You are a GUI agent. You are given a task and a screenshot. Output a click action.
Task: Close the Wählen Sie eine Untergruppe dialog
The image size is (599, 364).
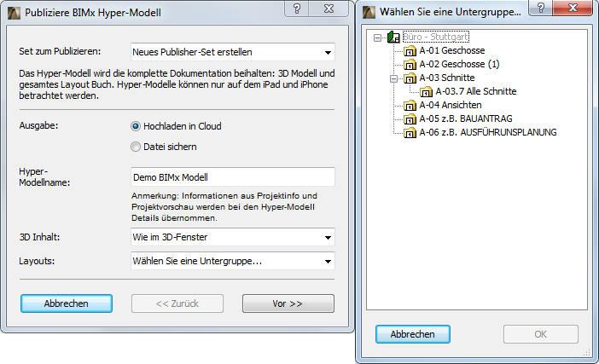coord(573,8)
